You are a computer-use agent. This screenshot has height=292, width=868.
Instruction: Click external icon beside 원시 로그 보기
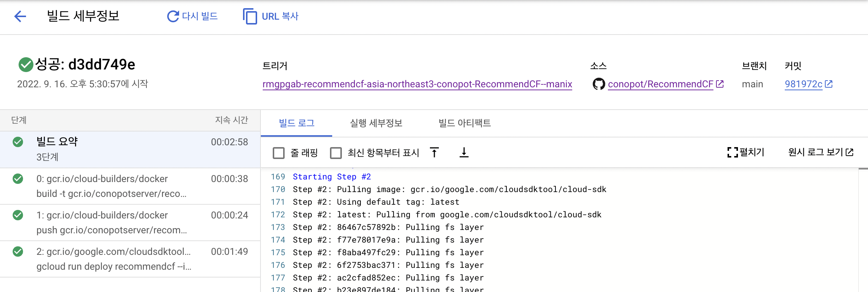[x=849, y=152]
